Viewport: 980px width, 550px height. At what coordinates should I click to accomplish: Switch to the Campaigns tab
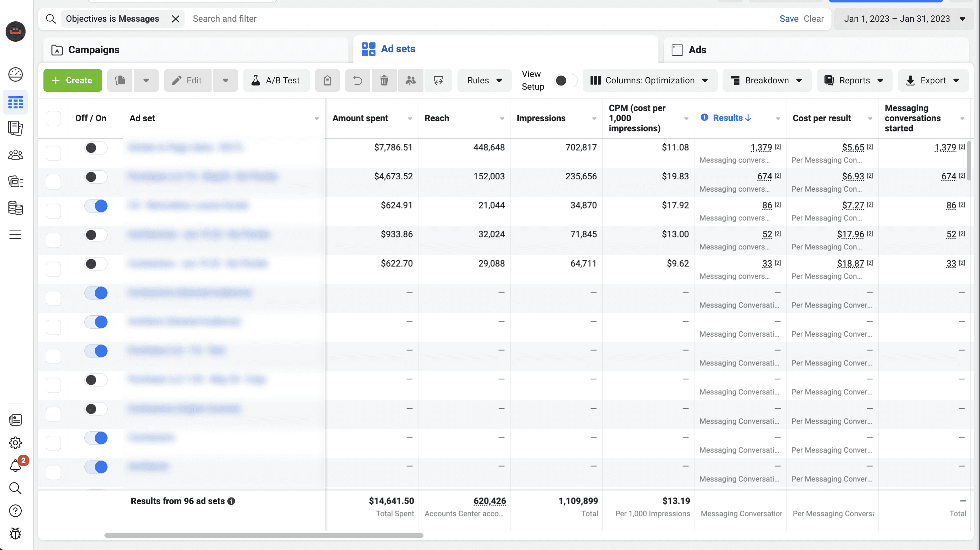pos(196,50)
